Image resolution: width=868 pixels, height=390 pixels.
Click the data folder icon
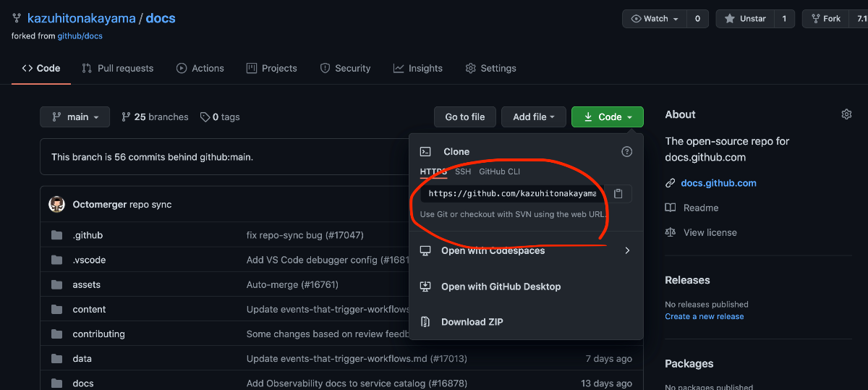click(57, 358)
